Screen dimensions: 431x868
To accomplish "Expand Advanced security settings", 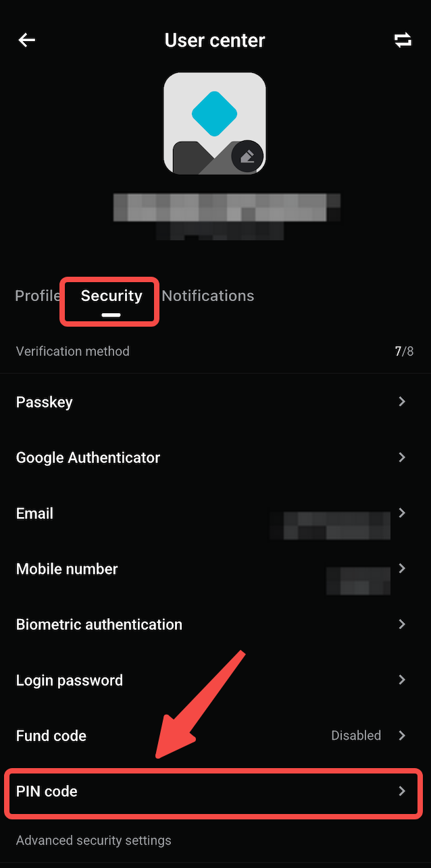I will 93,840.
